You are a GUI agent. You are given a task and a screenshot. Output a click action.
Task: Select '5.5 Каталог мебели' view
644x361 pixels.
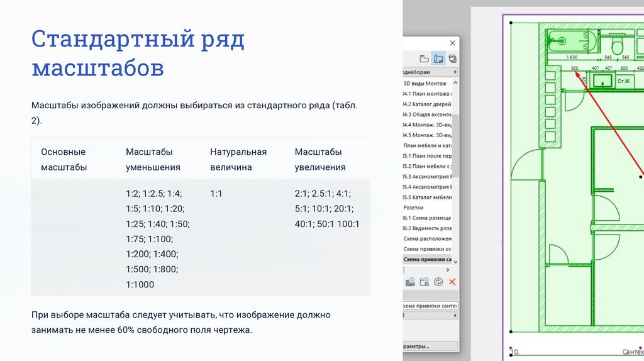[427, 197]
